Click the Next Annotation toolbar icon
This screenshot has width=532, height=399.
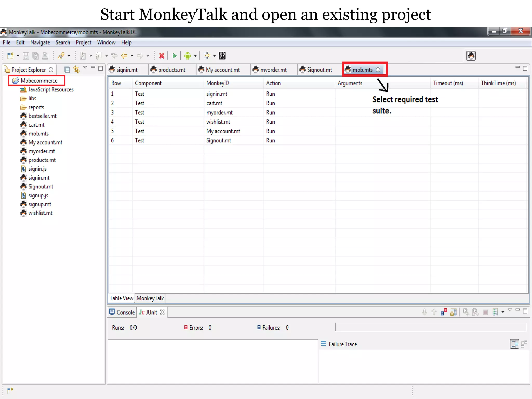[x=83, y=56]
